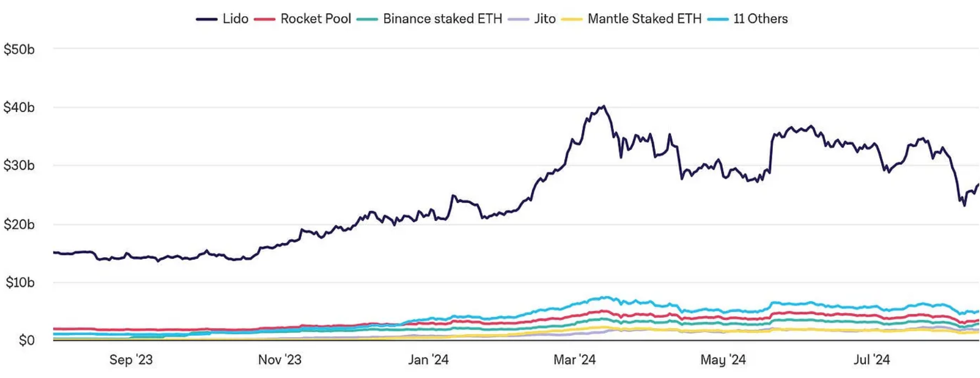
Task: Click the red Rocket Pool color swatch
Action: 265,19
